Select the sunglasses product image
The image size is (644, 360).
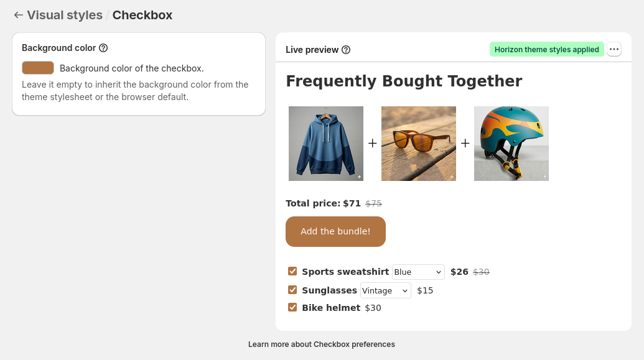(x=419, y=144)
